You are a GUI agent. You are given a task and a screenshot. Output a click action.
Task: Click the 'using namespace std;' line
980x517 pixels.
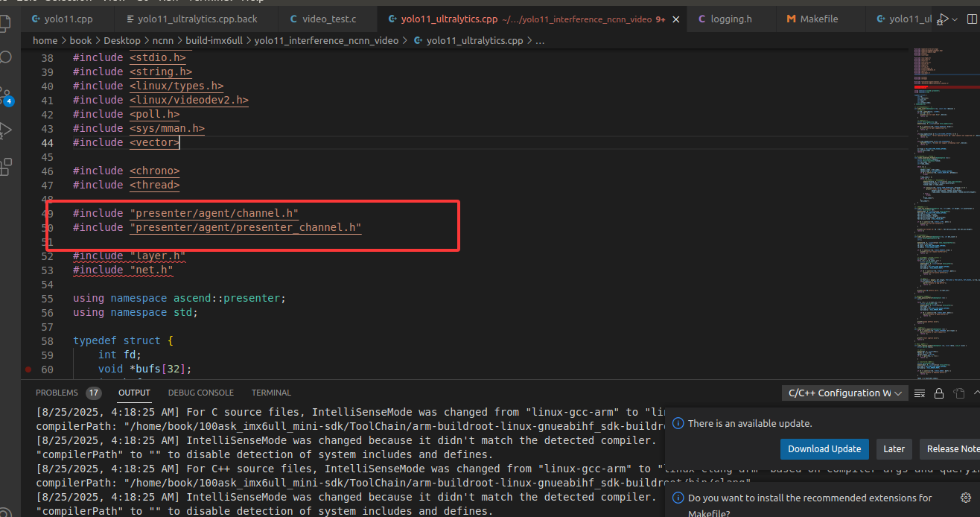136,313
